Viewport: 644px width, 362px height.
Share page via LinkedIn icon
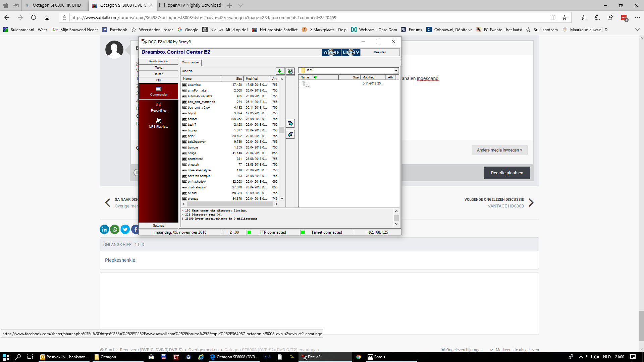tap(104, 229)
